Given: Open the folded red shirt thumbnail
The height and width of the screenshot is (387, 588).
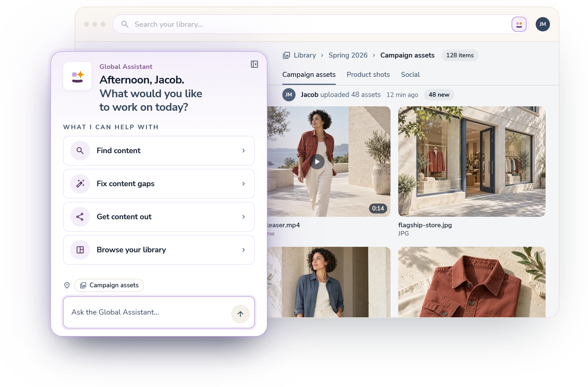Looking at the screenshot, I should coord(472,282).
